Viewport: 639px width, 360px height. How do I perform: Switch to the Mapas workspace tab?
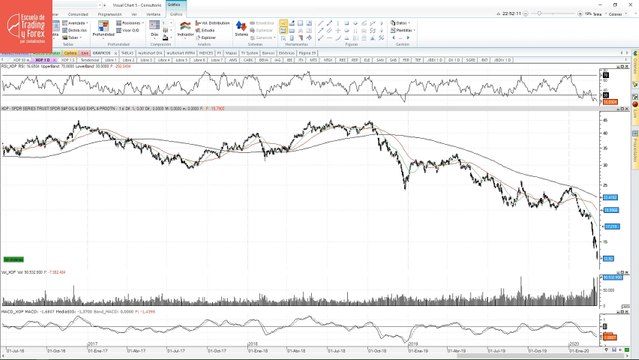[x=231, y=53]
